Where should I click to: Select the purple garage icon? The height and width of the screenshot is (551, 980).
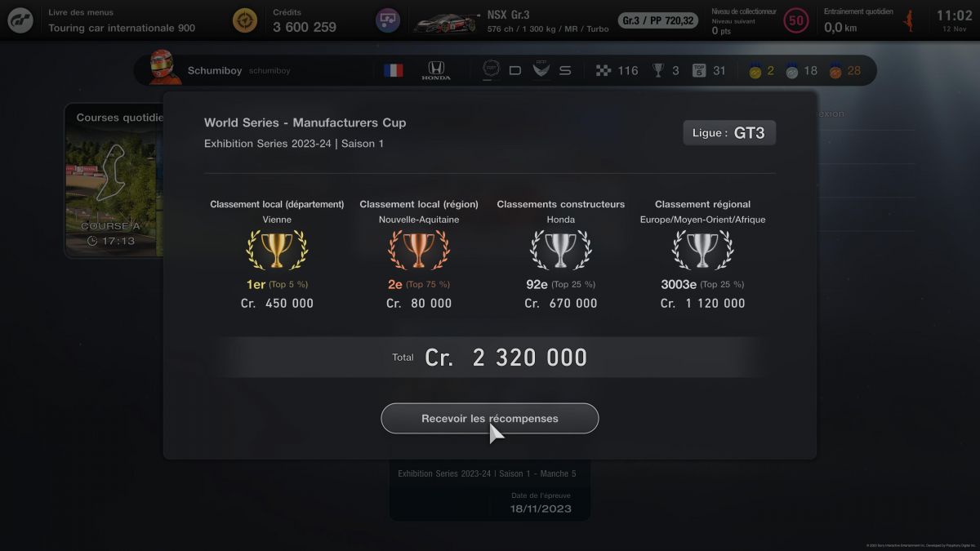pyautogui.click(x=388, y=20)
